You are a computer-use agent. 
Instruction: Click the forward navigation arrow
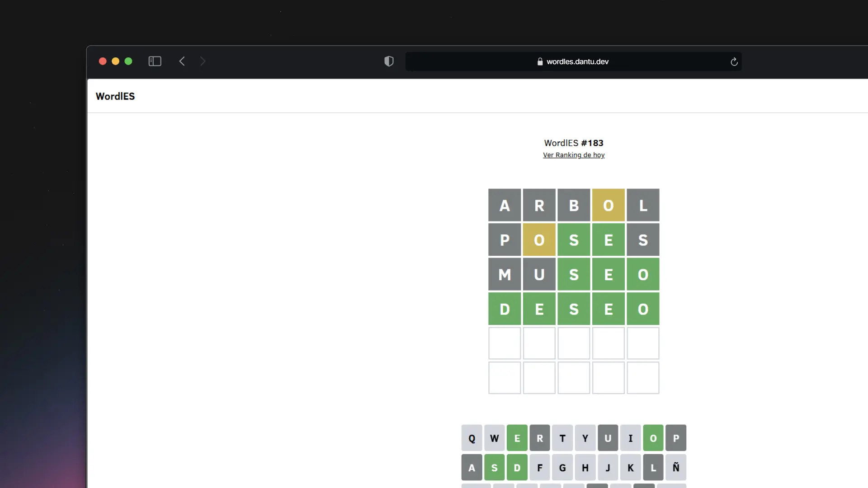[203, 61]
